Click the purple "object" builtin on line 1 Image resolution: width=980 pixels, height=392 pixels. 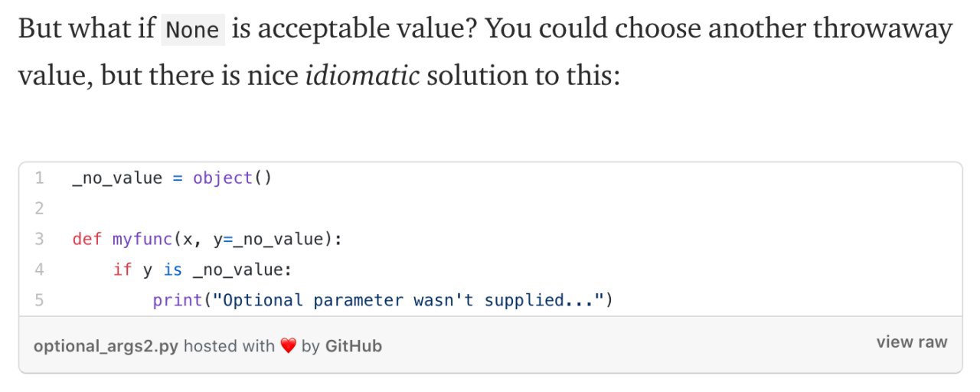coord(223,178)
